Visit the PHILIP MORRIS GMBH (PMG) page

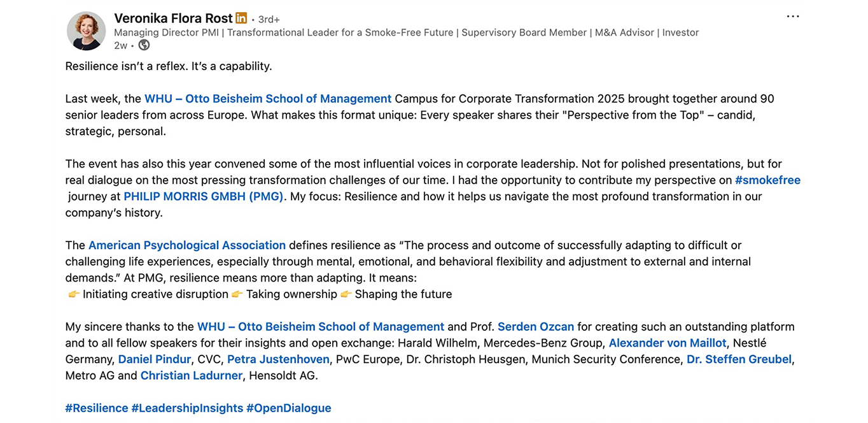[204, 196]
